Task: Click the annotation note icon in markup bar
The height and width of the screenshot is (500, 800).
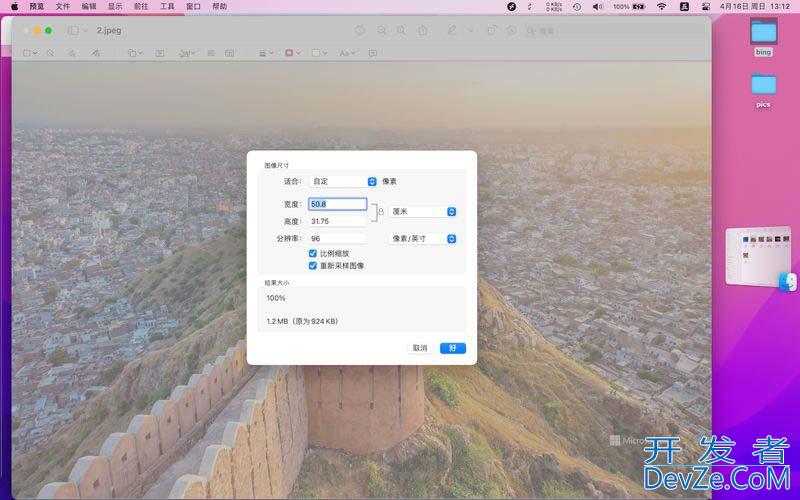Action: [373, 53]
